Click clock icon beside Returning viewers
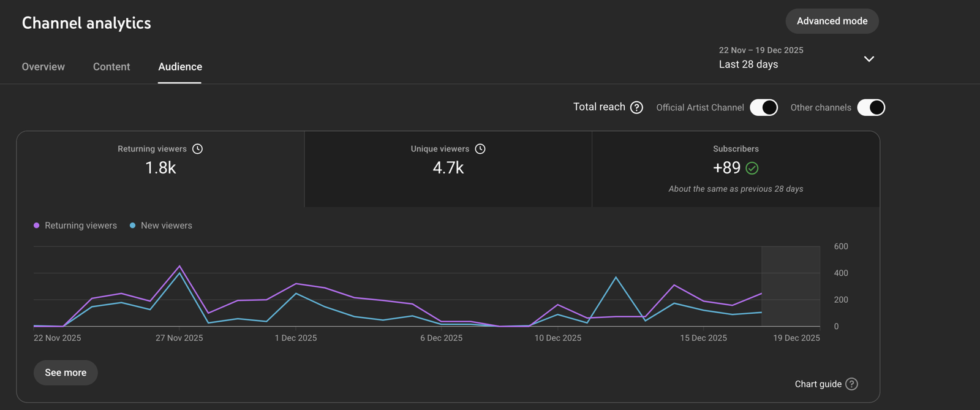980x410 pixels. click(x=197, y=149)
